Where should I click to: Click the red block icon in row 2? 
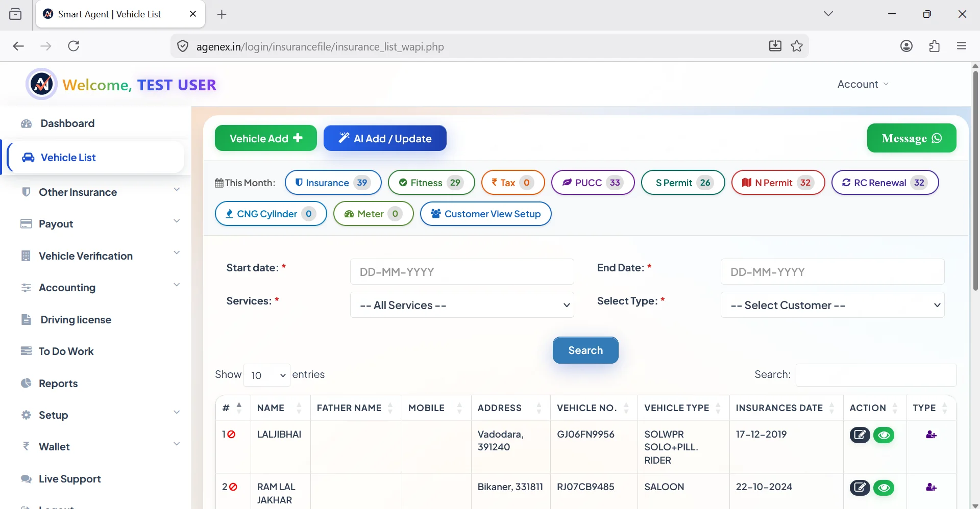tap(233, 487)
